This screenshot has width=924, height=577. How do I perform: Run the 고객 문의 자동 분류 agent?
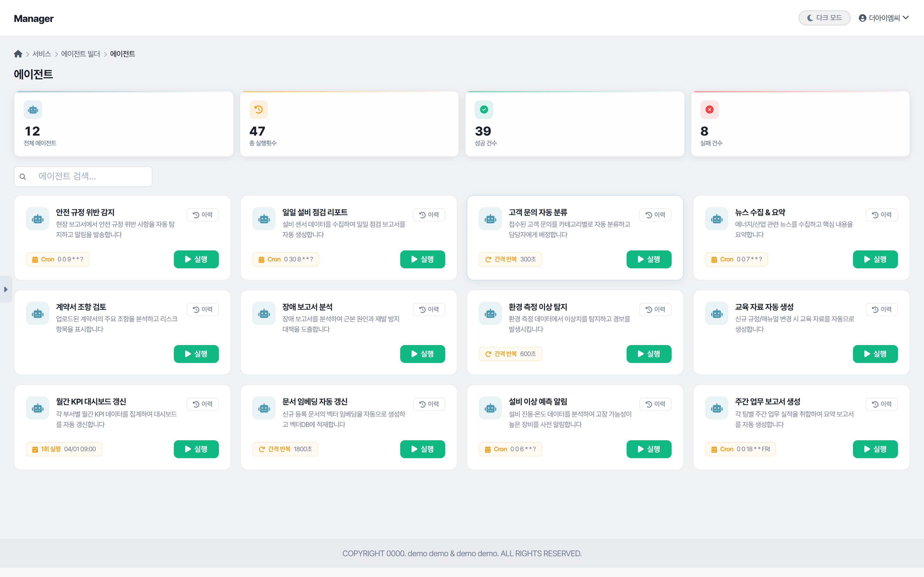(x=649, y=259)
